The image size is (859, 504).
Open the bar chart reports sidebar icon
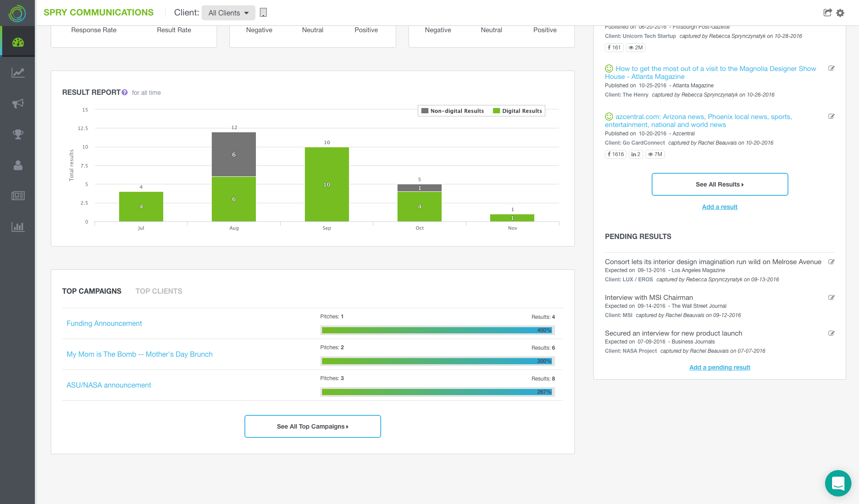point(18,227)
